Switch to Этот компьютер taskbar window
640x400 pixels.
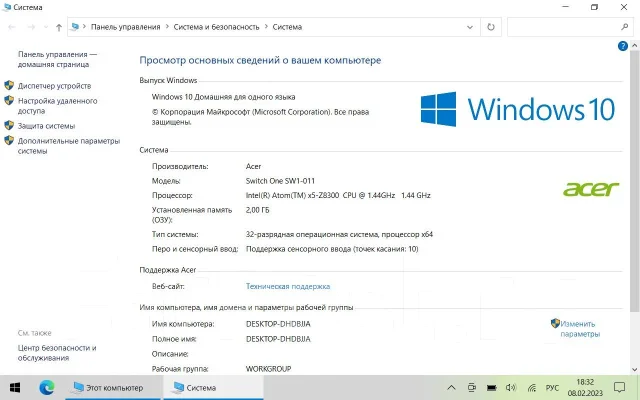pyautogui.click(x=113, y=387)
